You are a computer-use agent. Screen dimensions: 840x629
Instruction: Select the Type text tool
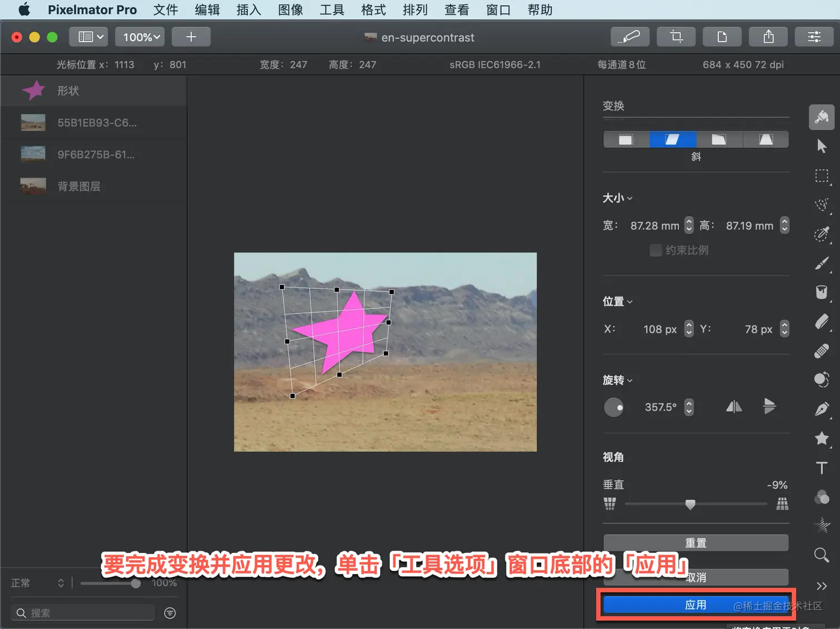click(822, 467)
